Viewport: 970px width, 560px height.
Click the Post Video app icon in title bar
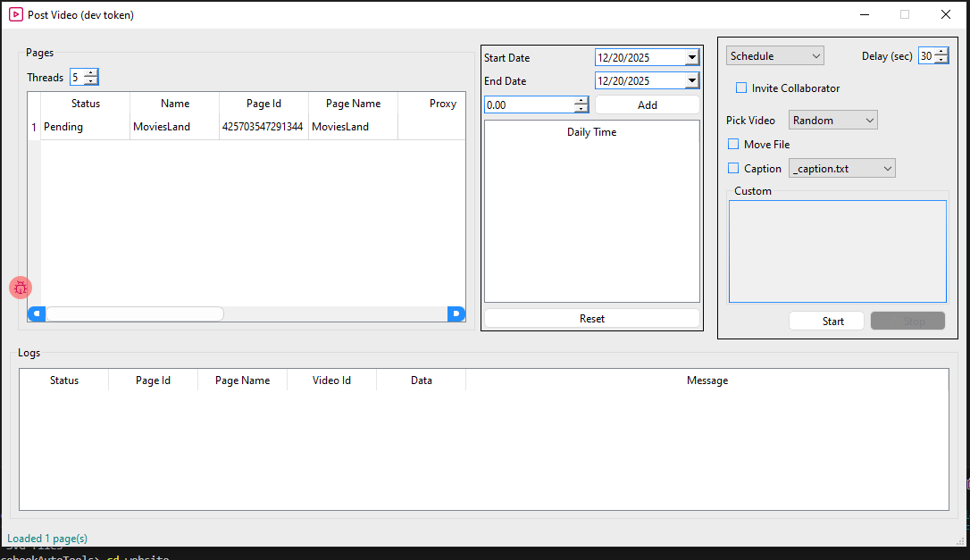click(15, 14)
